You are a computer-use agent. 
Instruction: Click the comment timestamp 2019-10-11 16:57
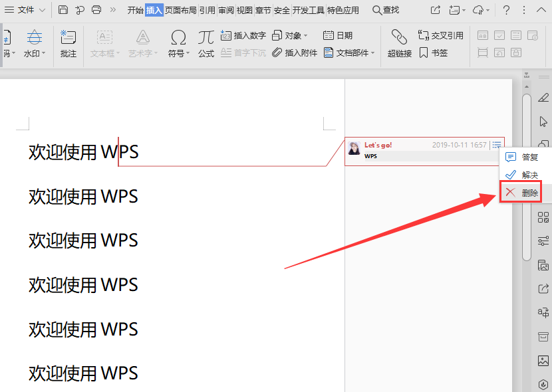click(460, 145)
